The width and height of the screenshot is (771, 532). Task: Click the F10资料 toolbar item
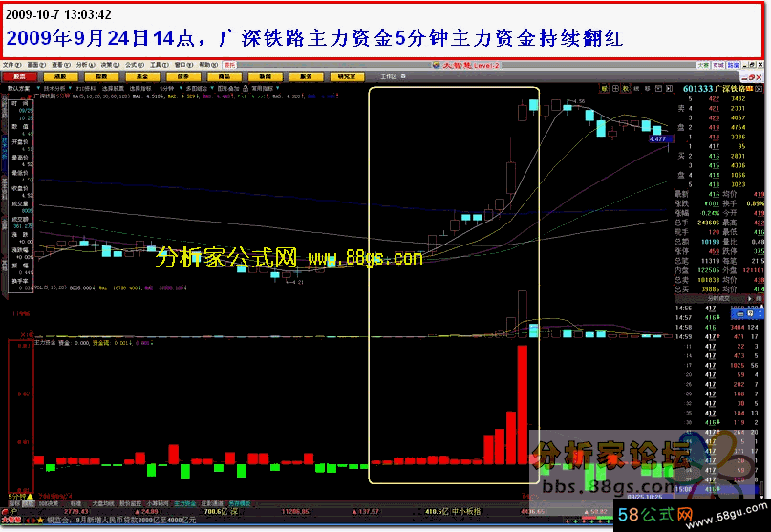pyautogui.click(x=86, y=89)
